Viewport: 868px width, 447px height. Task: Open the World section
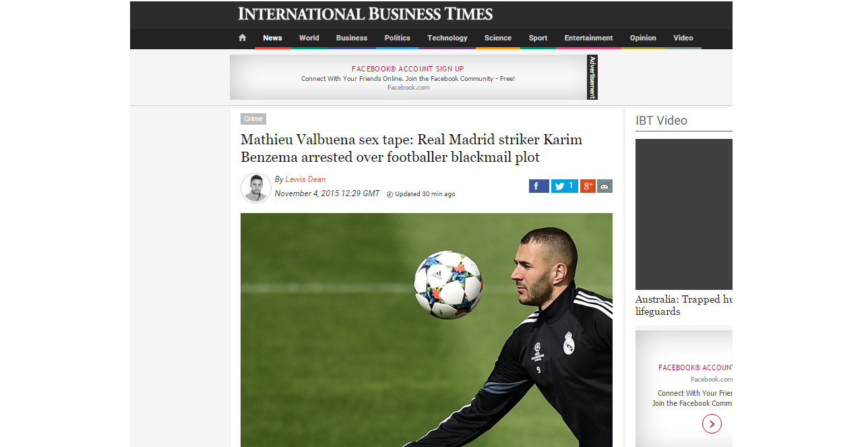(309, 38)
